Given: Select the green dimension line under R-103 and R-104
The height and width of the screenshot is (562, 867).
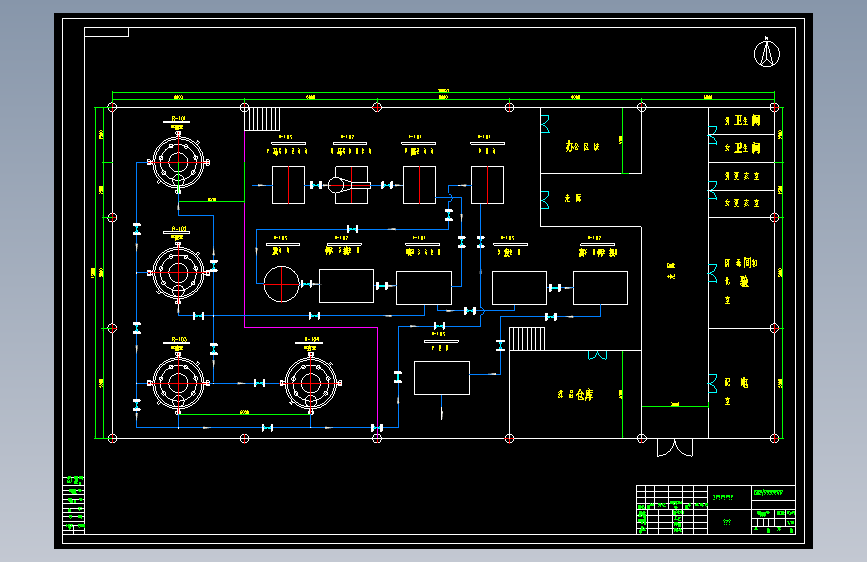Looking at the screenshot, I should 244,413.
